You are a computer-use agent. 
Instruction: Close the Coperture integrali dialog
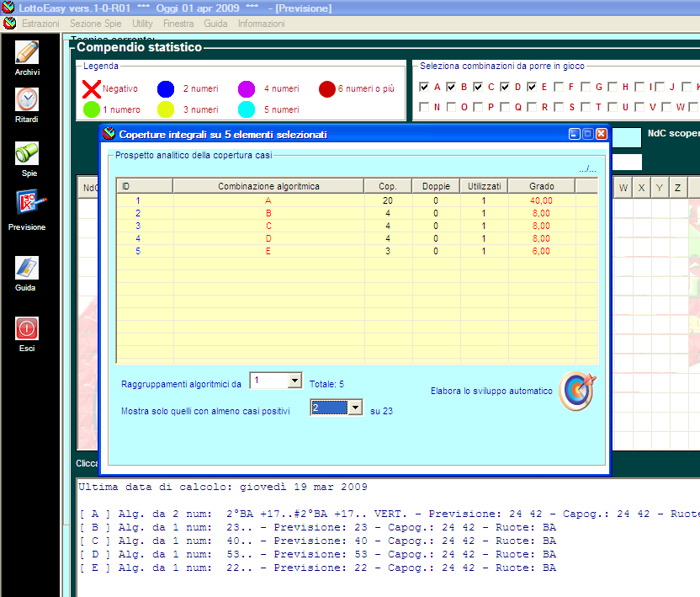click(x=602, y=134)
